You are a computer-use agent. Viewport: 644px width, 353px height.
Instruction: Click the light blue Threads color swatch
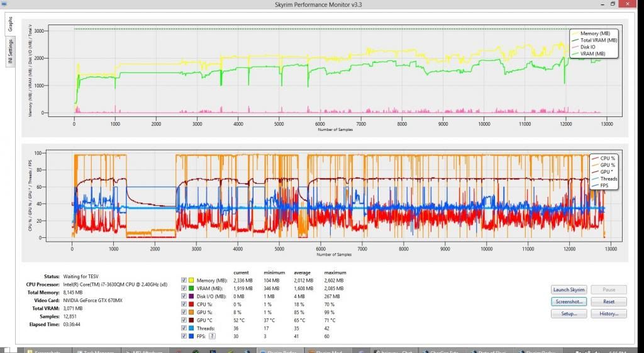pyautogui.click(x=191, y=328)
